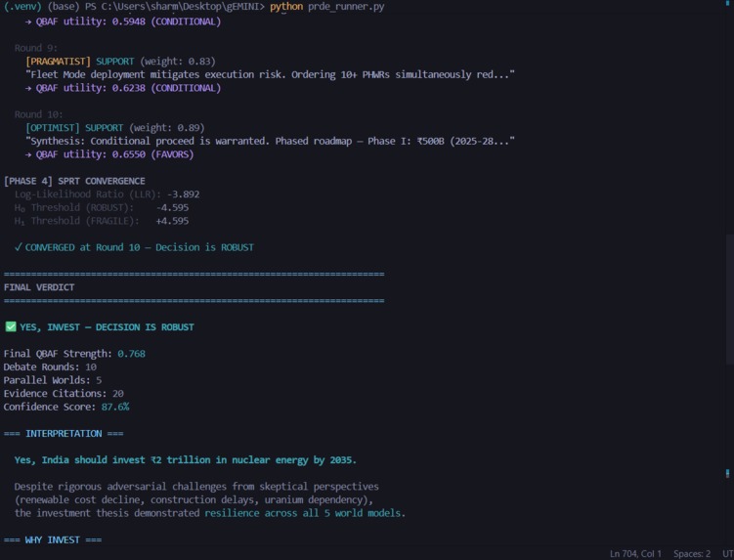
Task: Click the '[PHASE 4] SPRT CONVERGENCE' heading
Action: tap(74, 181)
